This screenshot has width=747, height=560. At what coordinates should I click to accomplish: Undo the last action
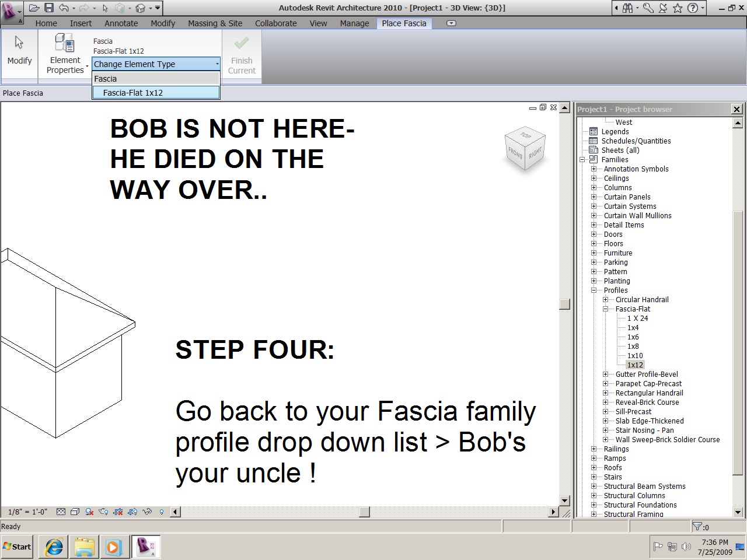pos(64,8)
